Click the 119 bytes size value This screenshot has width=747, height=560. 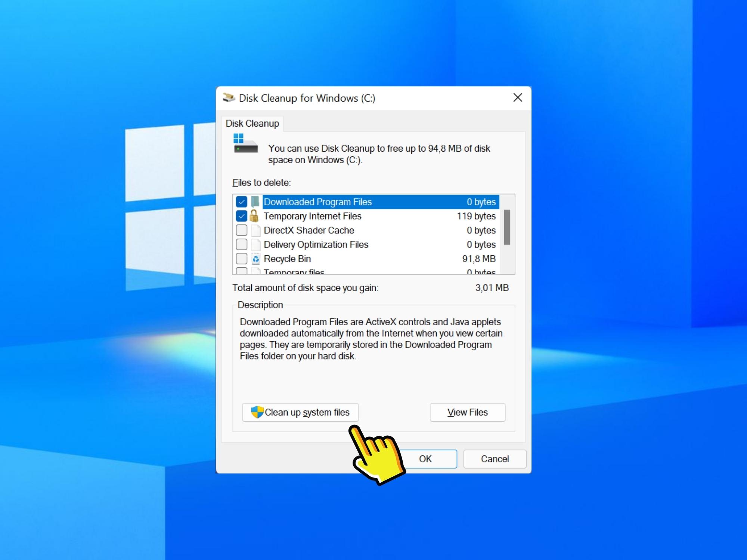coord(476,216)
